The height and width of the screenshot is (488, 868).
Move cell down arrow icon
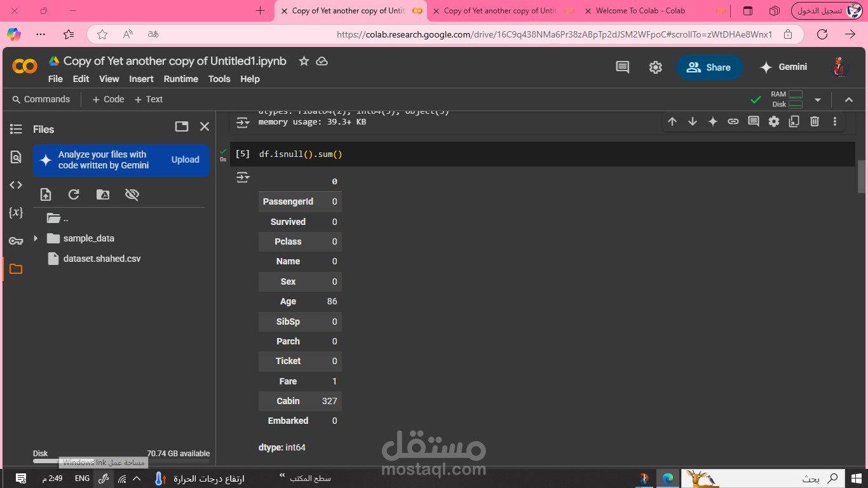point(693,121)
